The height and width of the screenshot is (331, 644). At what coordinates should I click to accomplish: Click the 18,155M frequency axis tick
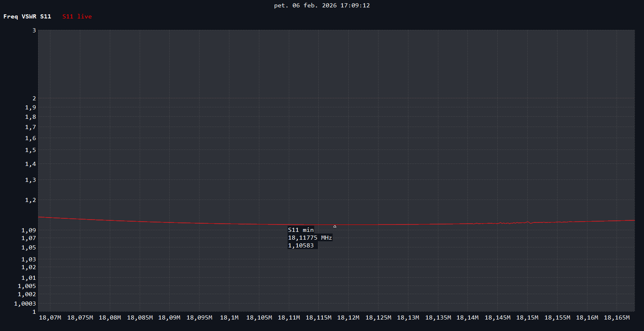click(557, 317)
